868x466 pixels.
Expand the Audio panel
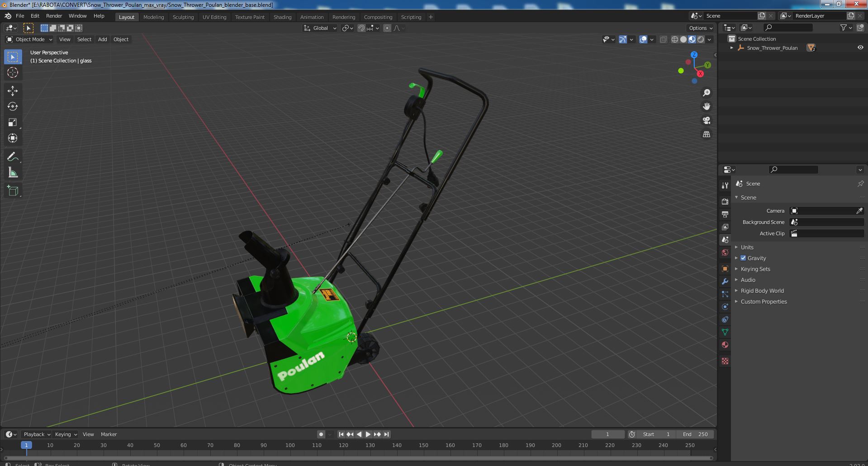748,280
